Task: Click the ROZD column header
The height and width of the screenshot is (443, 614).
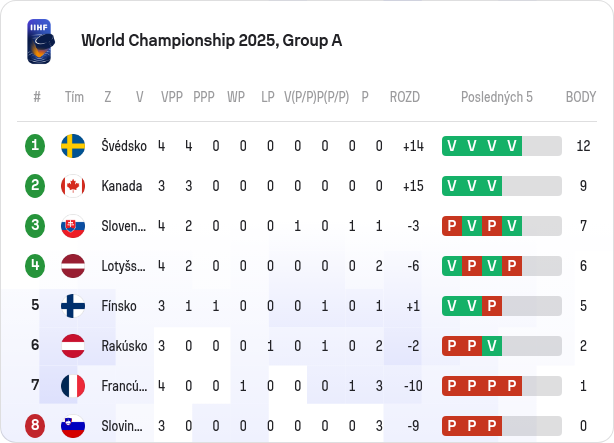Action: pos(405,97)
